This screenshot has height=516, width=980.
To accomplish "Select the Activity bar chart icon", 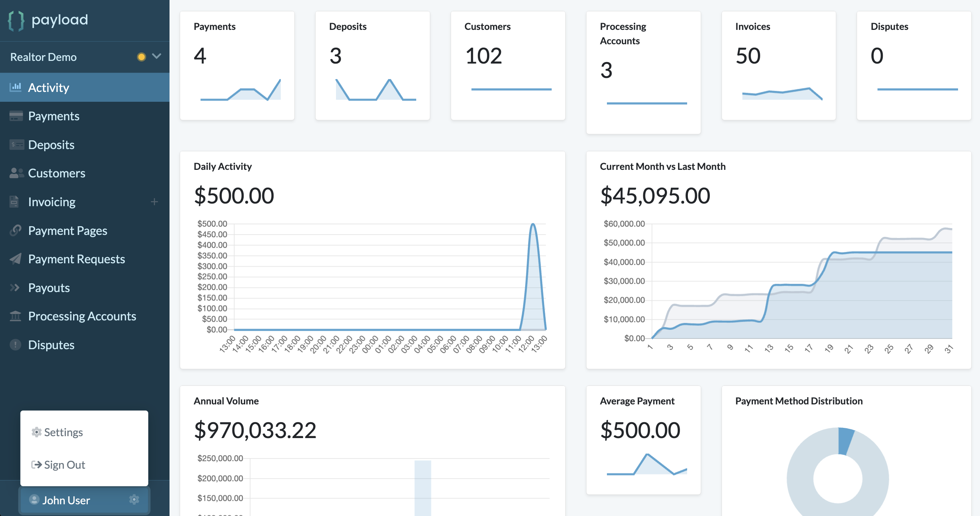I will [16, 87].
